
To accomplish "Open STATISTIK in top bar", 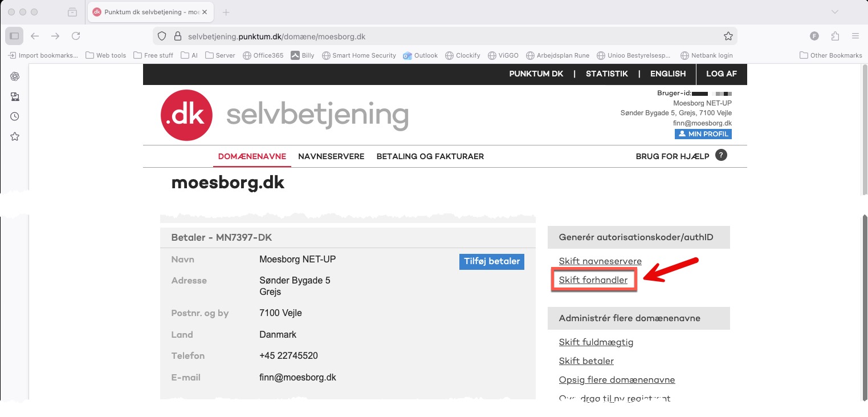I will (607, 74).
